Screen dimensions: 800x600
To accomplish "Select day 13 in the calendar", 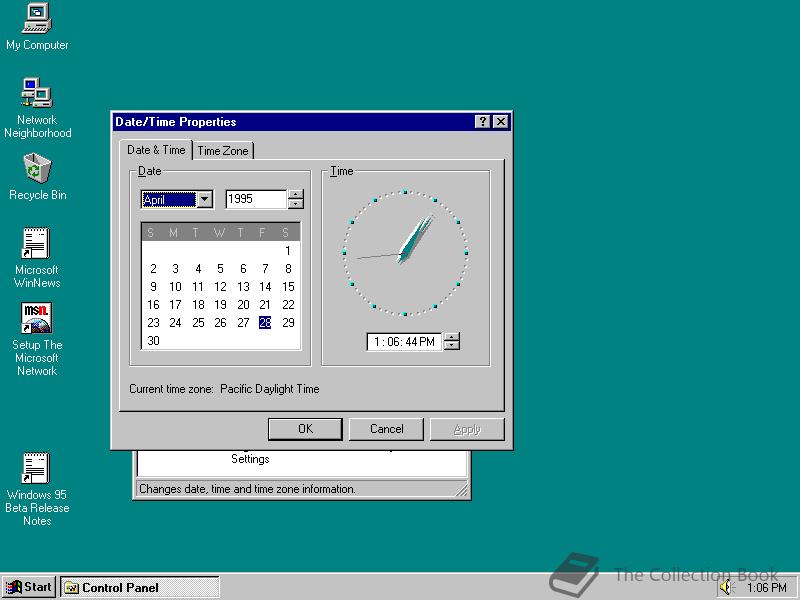I will pyautogui.click(x=243, y=287).
